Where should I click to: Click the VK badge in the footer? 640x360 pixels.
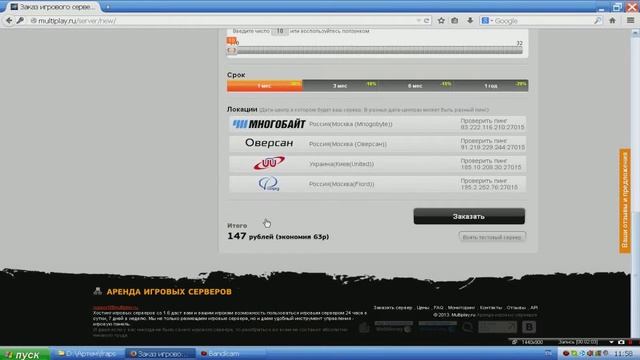click(529, 327)
